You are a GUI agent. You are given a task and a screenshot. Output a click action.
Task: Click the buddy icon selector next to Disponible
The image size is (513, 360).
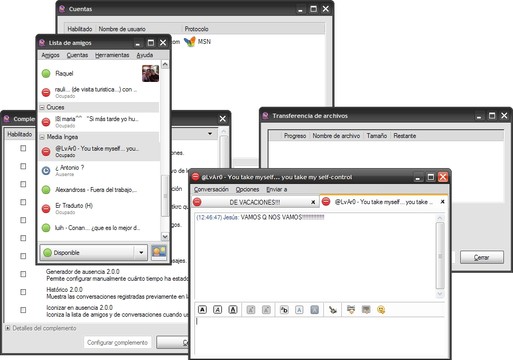point(159,252)
